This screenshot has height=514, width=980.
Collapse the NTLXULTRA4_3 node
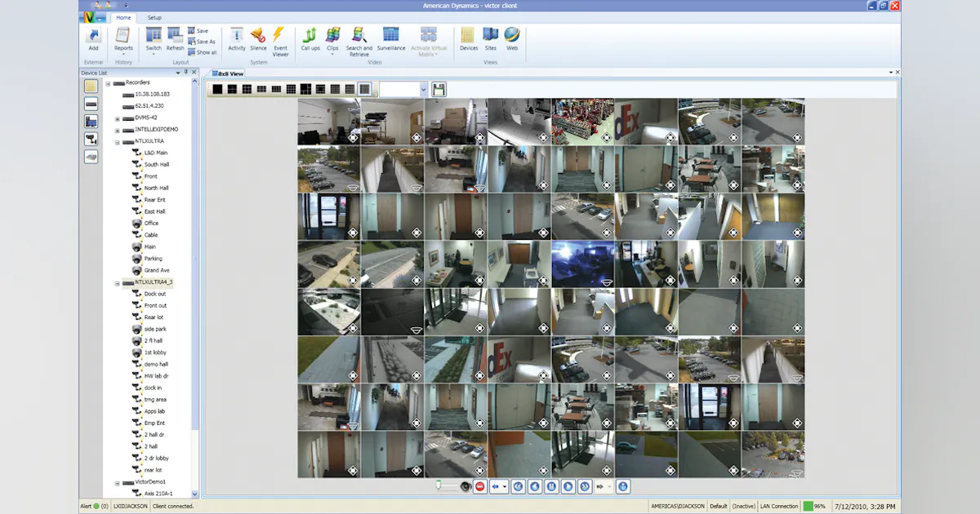(118, 282)
